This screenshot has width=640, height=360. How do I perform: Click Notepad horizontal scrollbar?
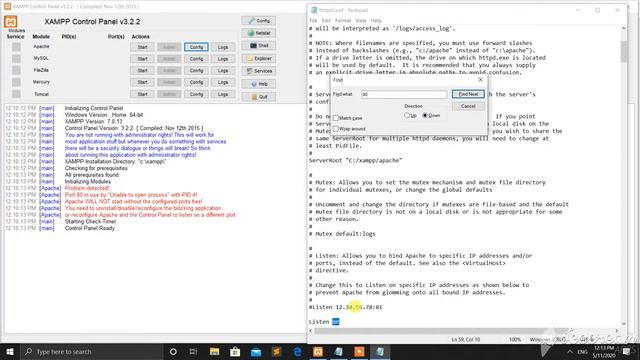click(462, 331)
